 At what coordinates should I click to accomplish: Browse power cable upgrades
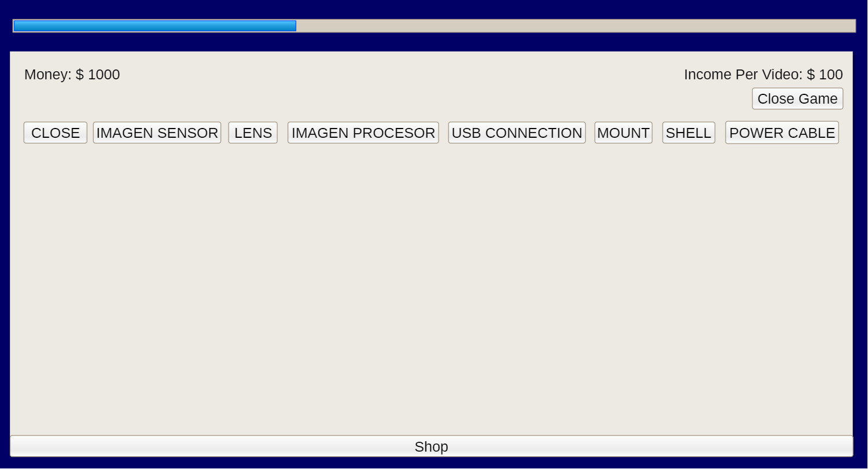782,133
